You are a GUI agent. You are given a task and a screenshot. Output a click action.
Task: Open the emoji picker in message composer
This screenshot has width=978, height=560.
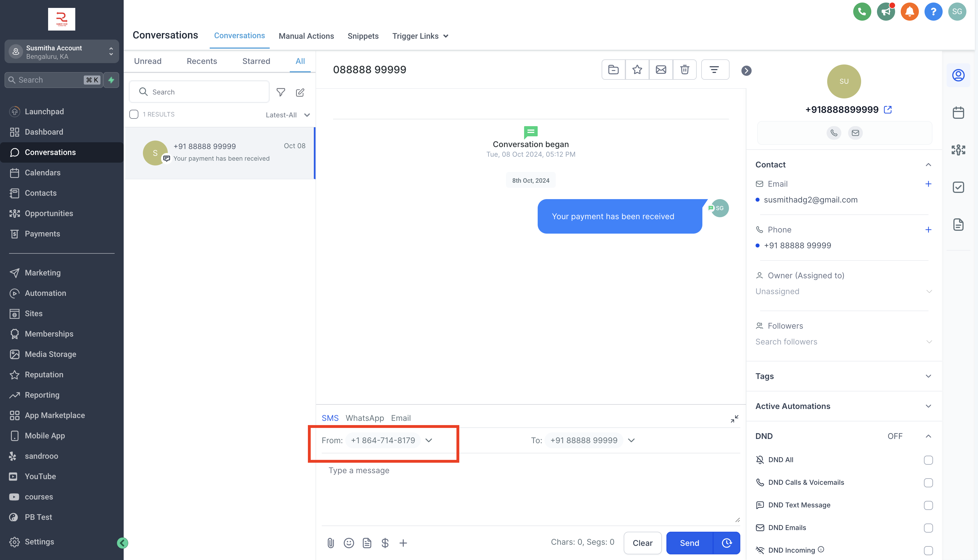point(349,543)
